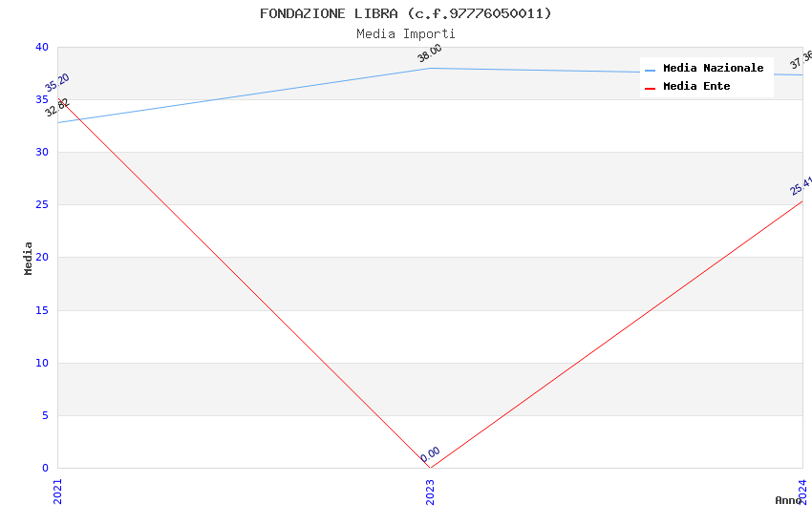Click the data label 38.00
This screenshot has width=812, height=525.
430,52
